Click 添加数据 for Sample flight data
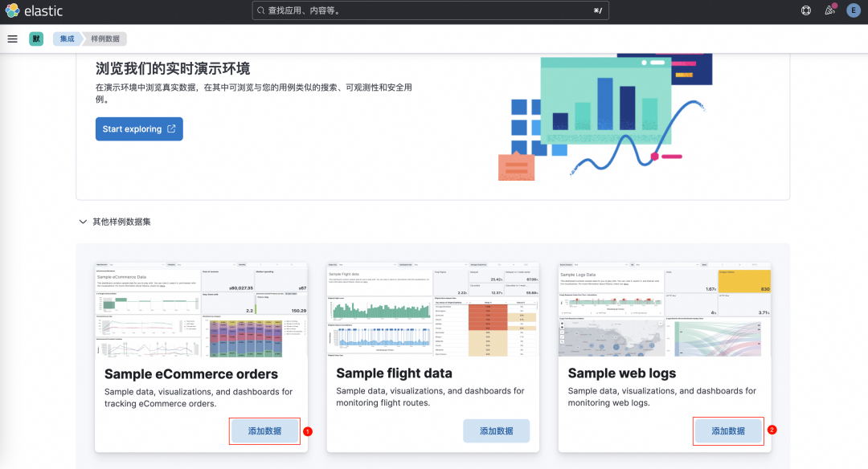The image size is (868, 469). [x=496, y=430]
